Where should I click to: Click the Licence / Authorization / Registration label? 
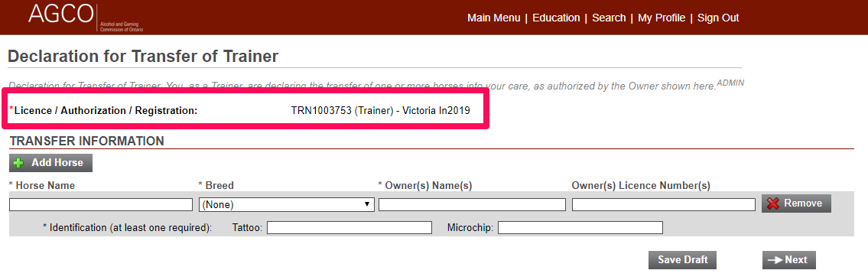106,111
